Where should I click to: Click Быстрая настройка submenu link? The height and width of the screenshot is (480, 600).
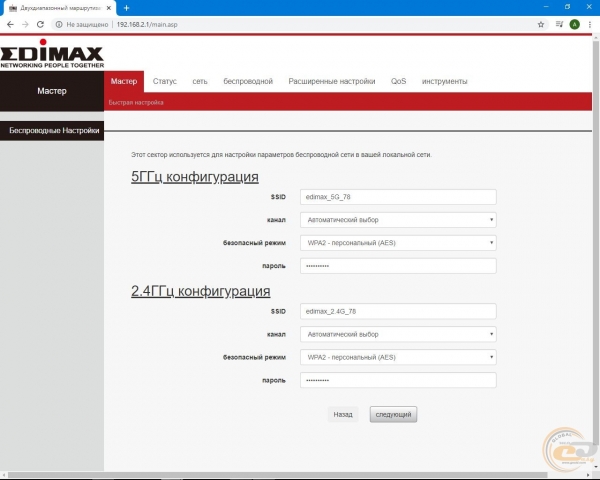click(x=136, y=103)
